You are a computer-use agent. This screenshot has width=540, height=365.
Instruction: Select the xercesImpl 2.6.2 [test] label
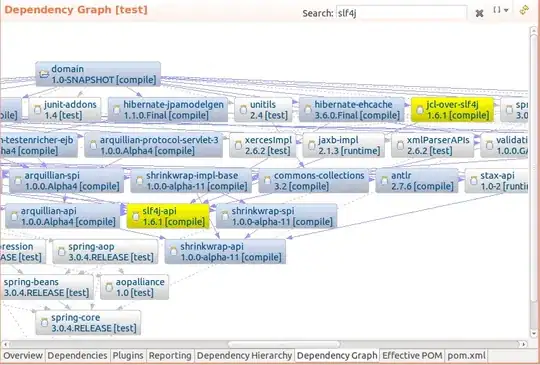[x=268, y=145]
